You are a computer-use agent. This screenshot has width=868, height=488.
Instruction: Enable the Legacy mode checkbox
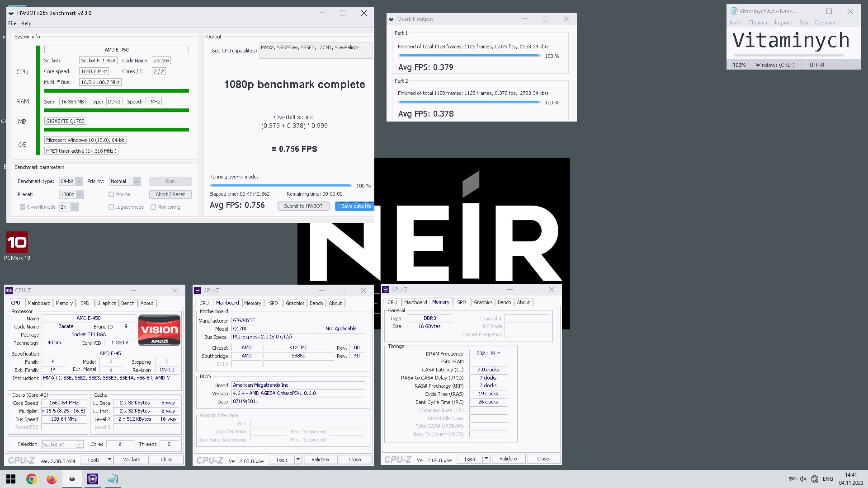click(x=111, y=207)
